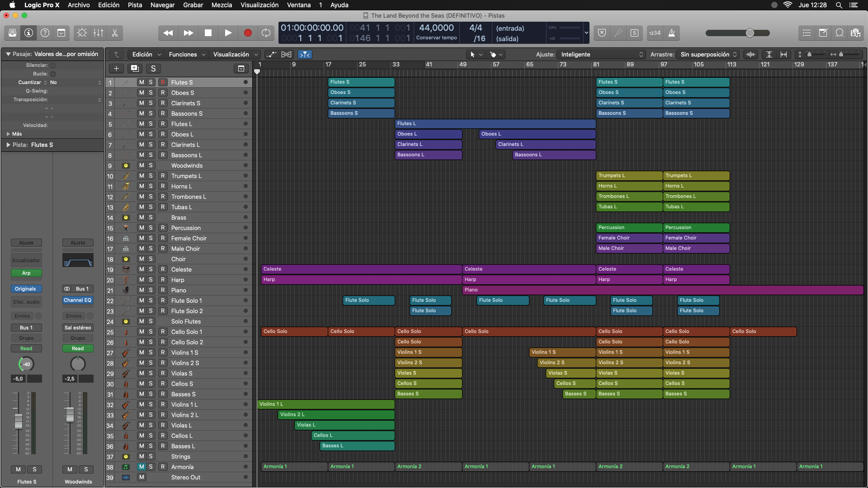Open the Scissors editors button
The image size is (868, 488).
pyautogui.click(x=115, y=33)
